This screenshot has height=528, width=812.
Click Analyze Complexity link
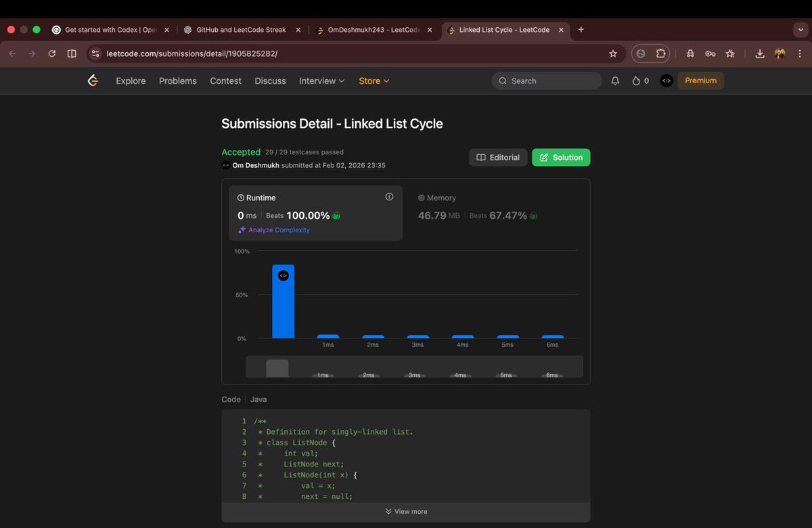pos(273,230)
